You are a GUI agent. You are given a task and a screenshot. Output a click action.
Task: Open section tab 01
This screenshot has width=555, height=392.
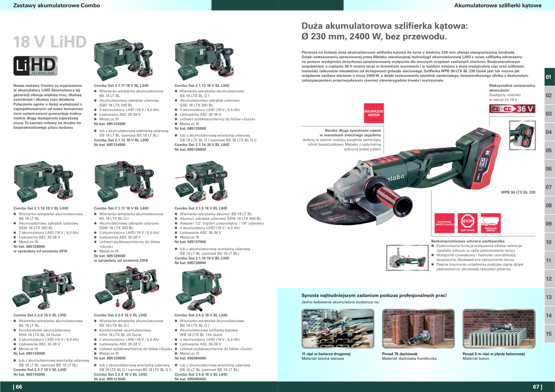click(549, 77)
